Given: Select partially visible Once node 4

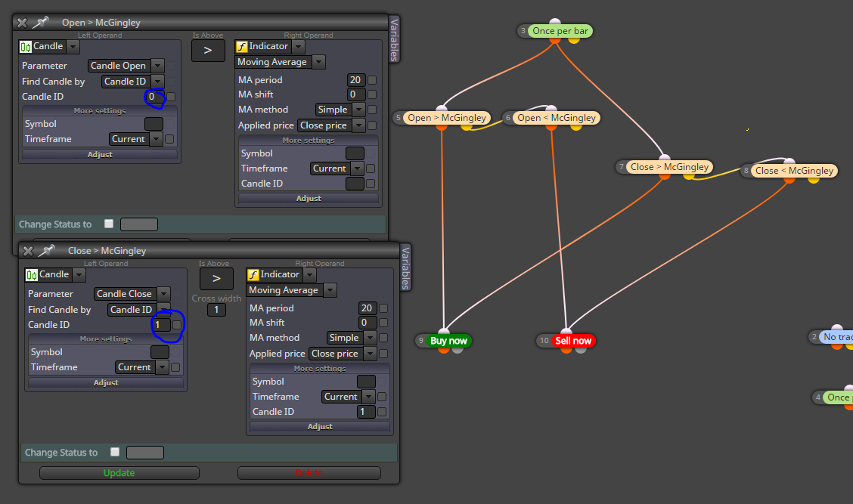Looking at the screenshot, I should click(838, 397).
